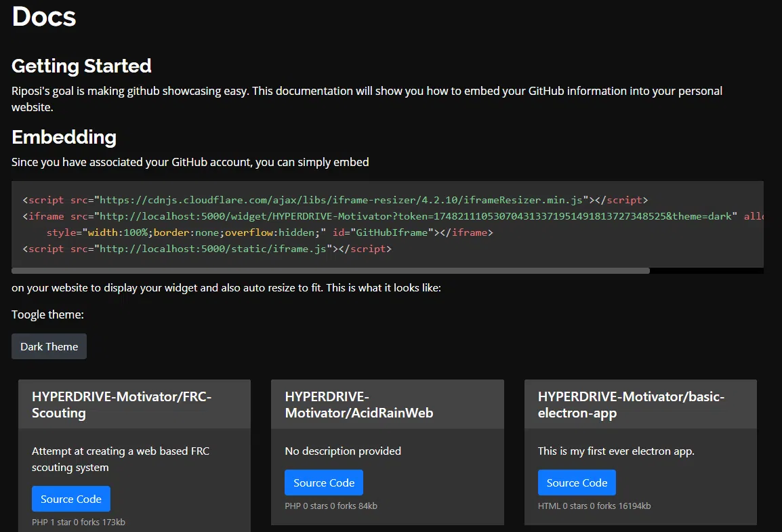Click paragraph starting 'Riposi's goal is making'

pyautogui.click(x=367, y=99)
